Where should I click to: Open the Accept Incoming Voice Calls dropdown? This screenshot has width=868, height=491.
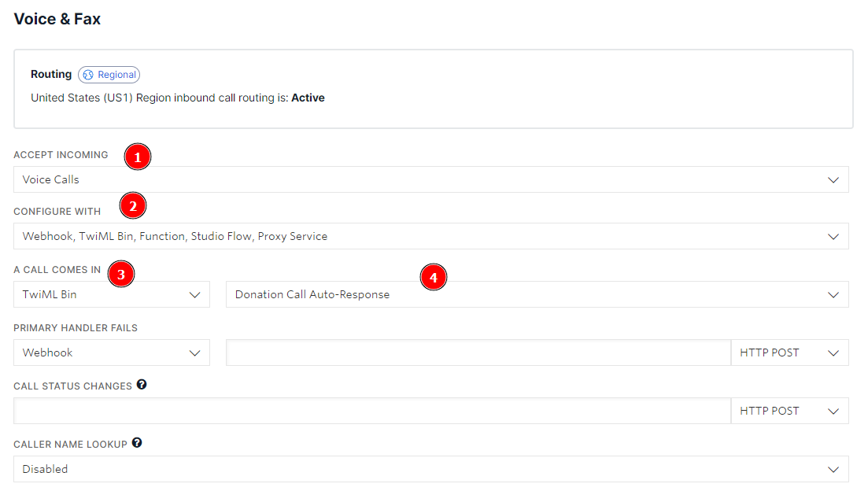point(430,179)
